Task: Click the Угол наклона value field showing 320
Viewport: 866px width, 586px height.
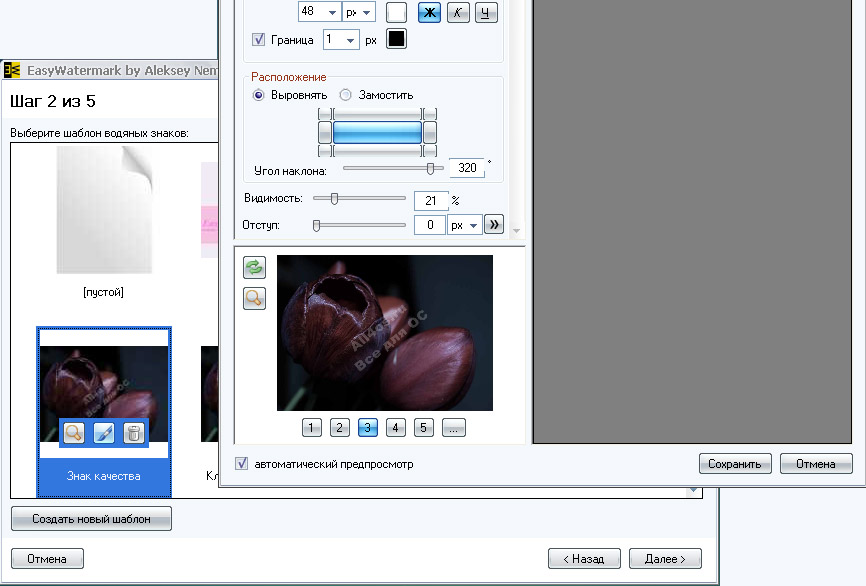Action: coord(467,168)
